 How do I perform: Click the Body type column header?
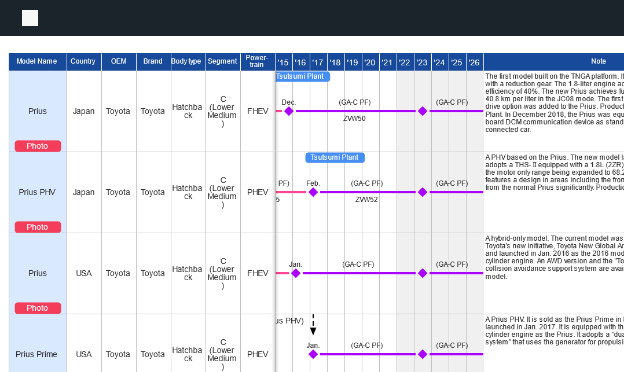(x=188, y=62)
